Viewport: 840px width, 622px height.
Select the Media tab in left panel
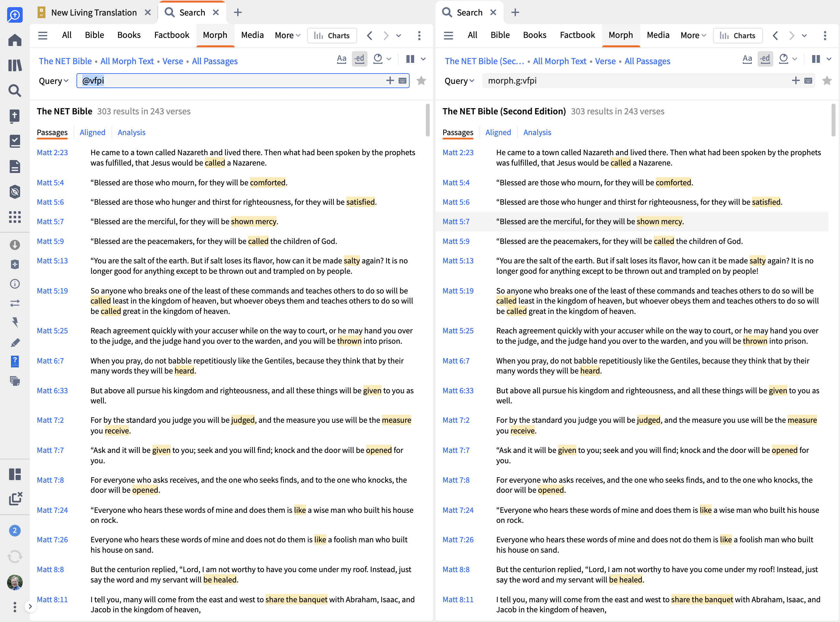coord(252,35)
